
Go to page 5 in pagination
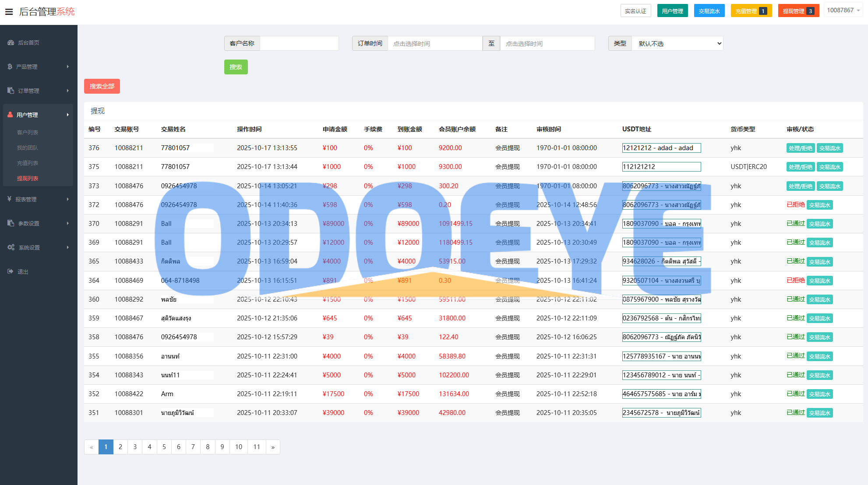pyautogui.click(x=164, y=447)
